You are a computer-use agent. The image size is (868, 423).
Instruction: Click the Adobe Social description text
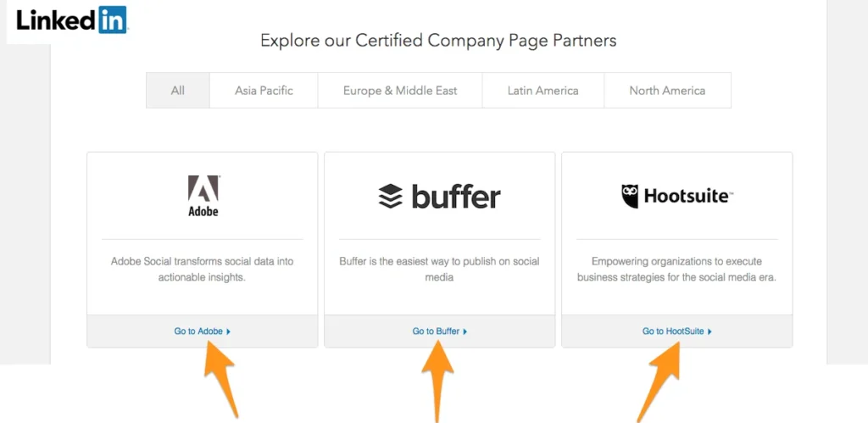point(202,270)
